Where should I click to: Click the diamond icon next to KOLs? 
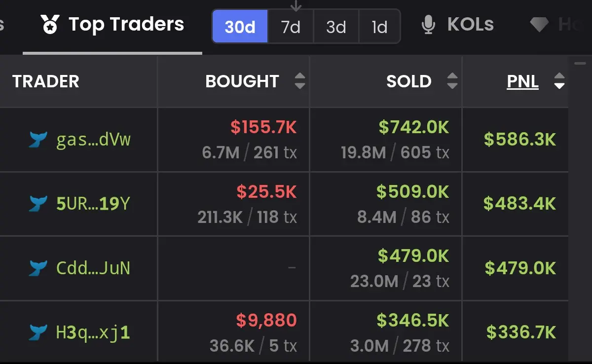(x=539, y=25)
